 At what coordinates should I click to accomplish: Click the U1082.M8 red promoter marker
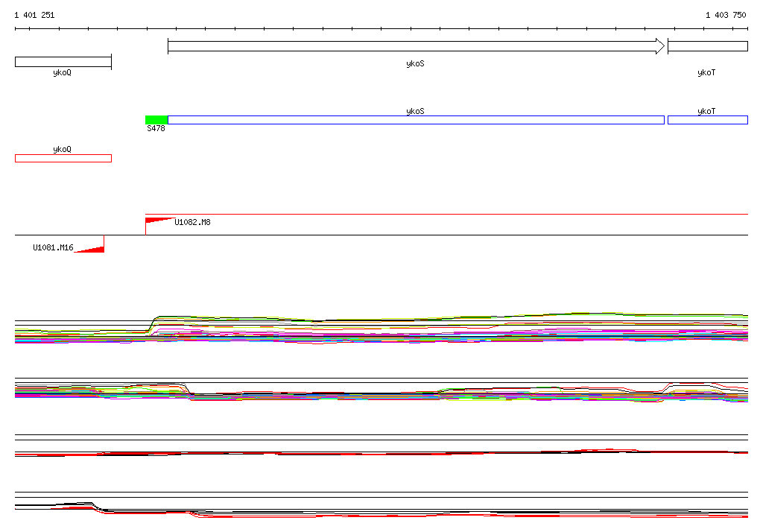pos(159,221)
